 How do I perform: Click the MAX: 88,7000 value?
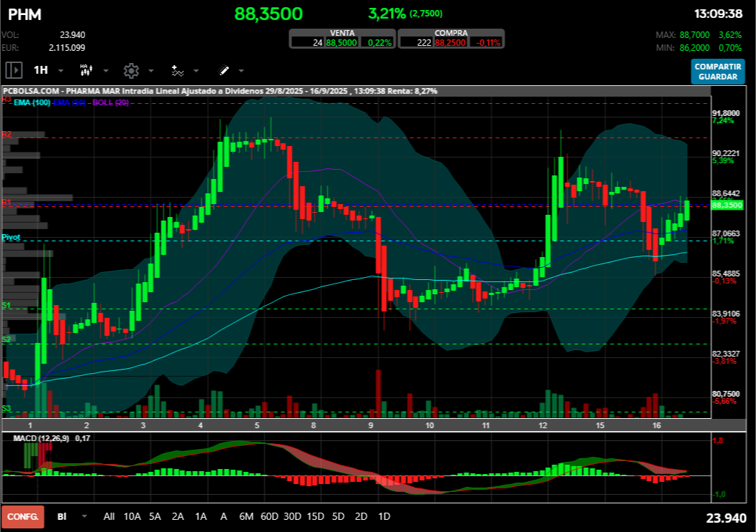(694, 35)
